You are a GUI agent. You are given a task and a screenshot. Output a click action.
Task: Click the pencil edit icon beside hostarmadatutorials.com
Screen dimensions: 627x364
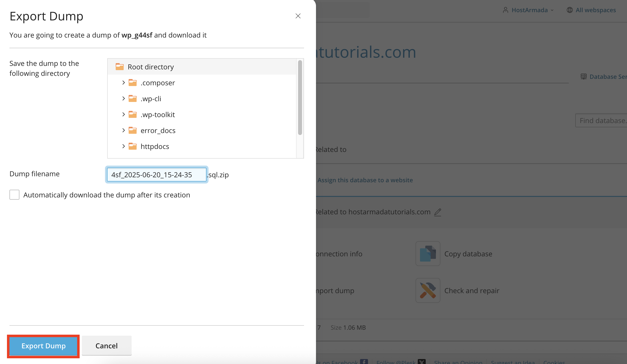click(x=438, y=212)
